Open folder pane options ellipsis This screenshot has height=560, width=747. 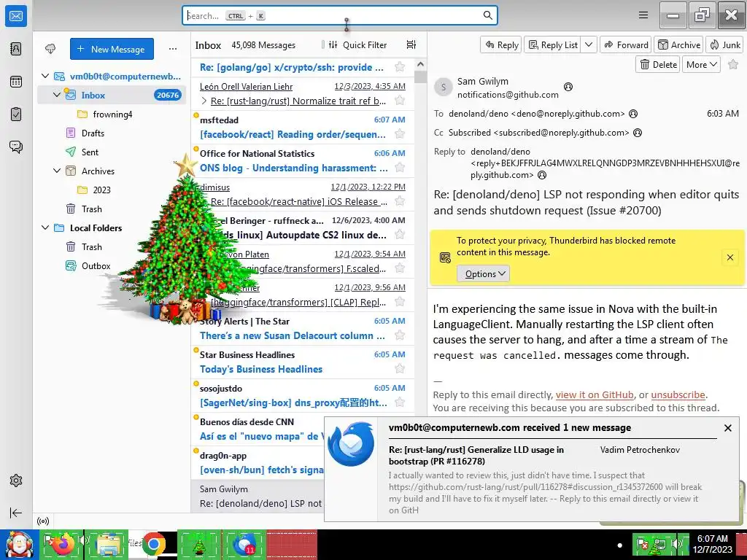(x=172, y=49)
